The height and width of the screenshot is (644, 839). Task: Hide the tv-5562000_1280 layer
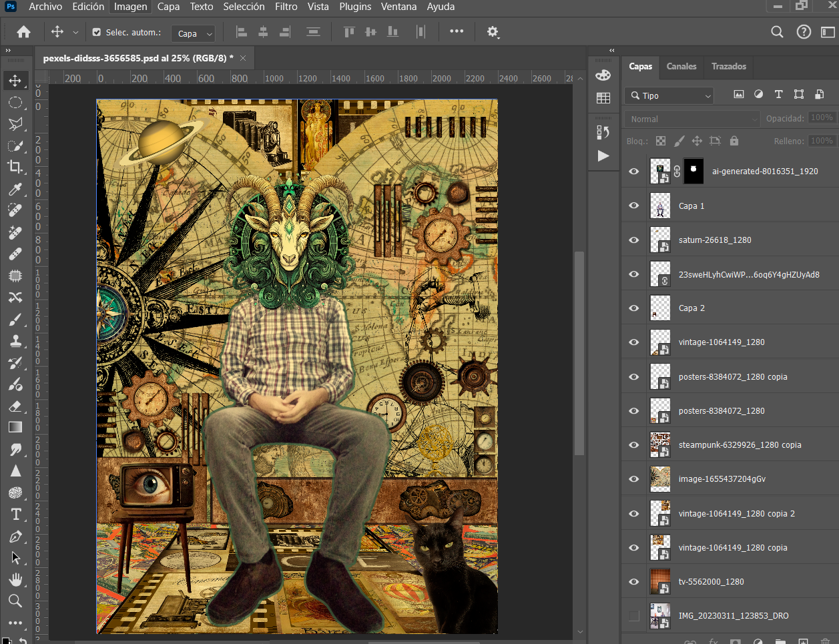pyautogui.click(x=634, y=582)
